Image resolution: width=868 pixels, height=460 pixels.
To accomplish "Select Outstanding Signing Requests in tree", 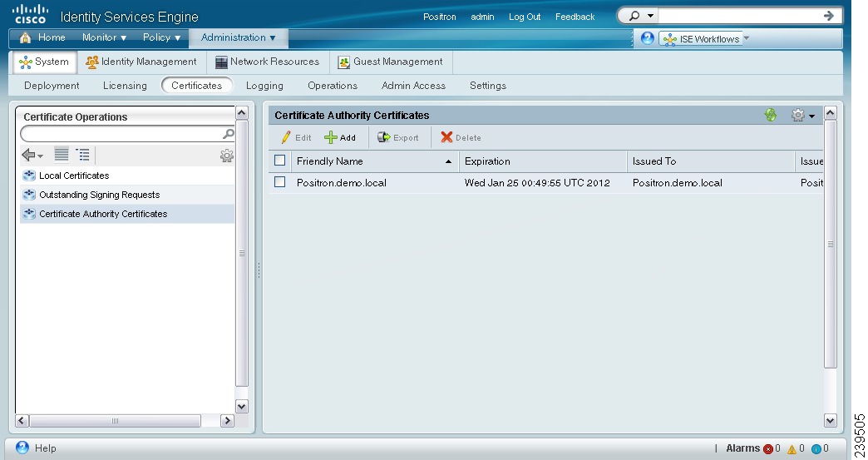I will (x=99, y=195).
